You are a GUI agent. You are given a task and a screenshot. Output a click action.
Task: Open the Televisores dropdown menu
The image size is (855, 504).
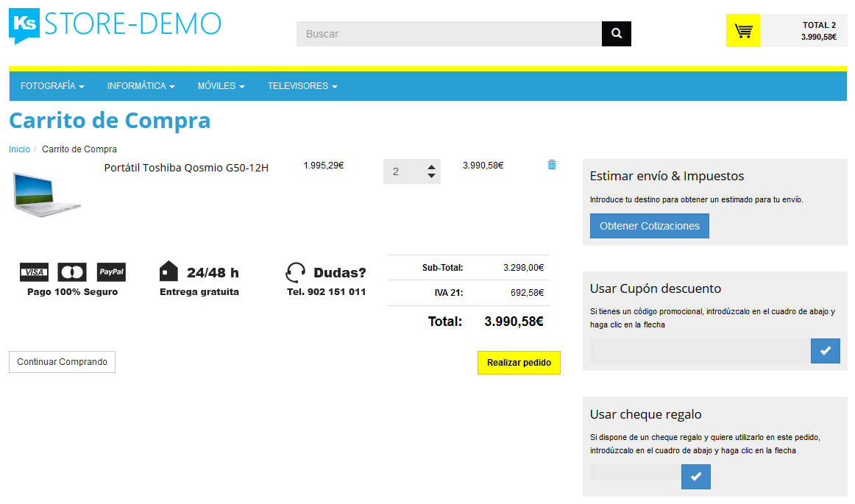(302, 86)
